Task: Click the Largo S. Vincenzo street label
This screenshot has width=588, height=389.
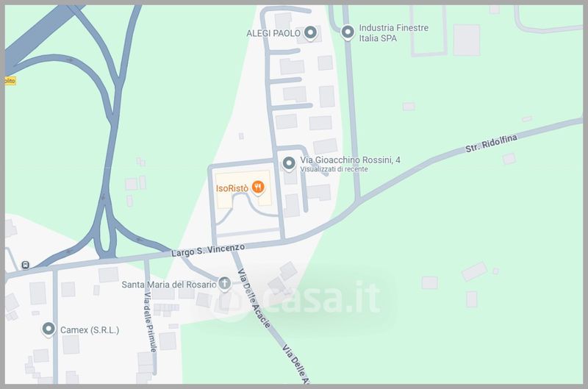Action: click(208, 250)
